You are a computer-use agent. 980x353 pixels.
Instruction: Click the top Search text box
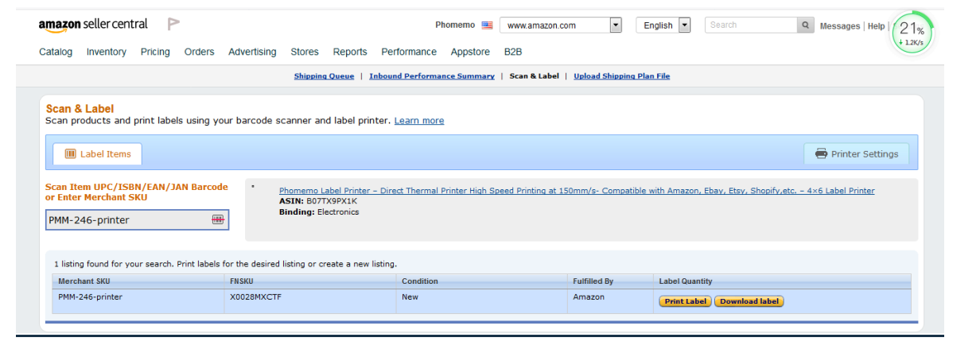tap(750, 25)
